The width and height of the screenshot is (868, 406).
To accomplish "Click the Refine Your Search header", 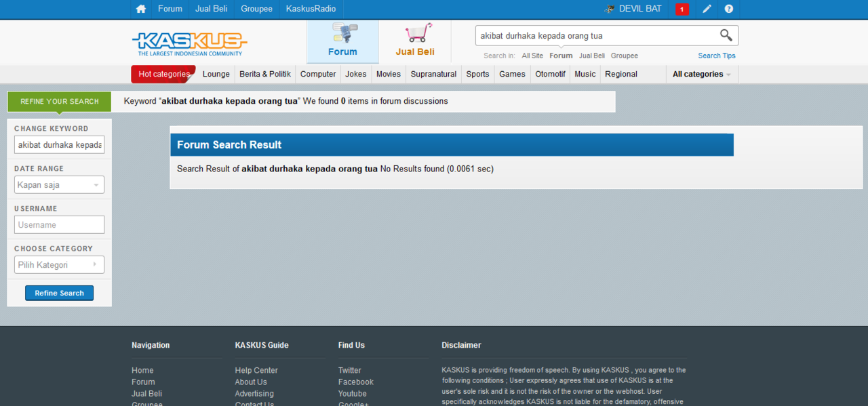I will pyautogui.click(x=59, y=102).
